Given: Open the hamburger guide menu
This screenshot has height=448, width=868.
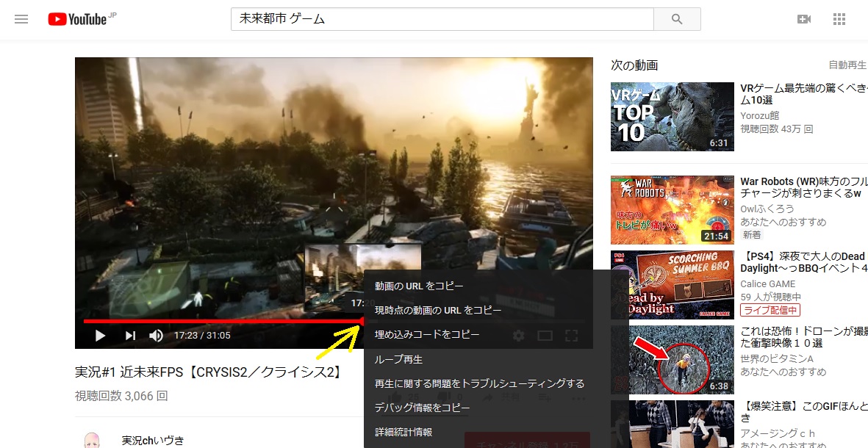Looking at the screenshot, I should (x=21, y=19).
